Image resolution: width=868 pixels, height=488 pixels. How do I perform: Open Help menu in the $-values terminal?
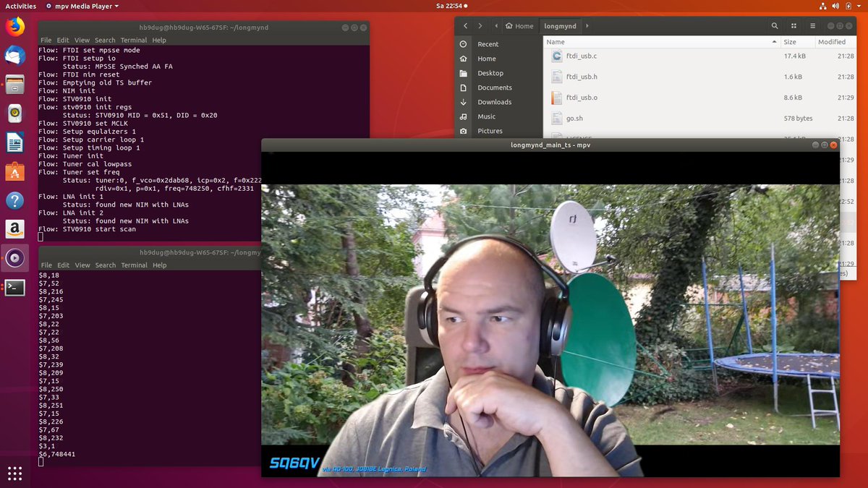(159, 265)
